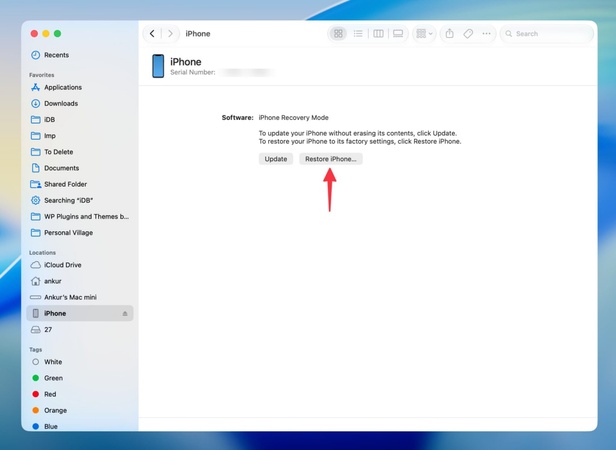Viewport: 616px width, 450px height.
Task: Minimize the Finder window
Action: (46, 34)
